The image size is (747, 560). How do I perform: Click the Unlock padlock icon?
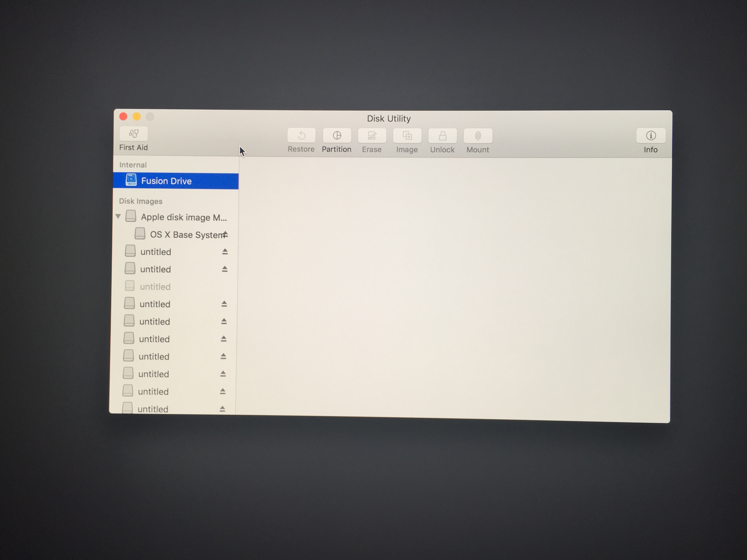point(442,136)
